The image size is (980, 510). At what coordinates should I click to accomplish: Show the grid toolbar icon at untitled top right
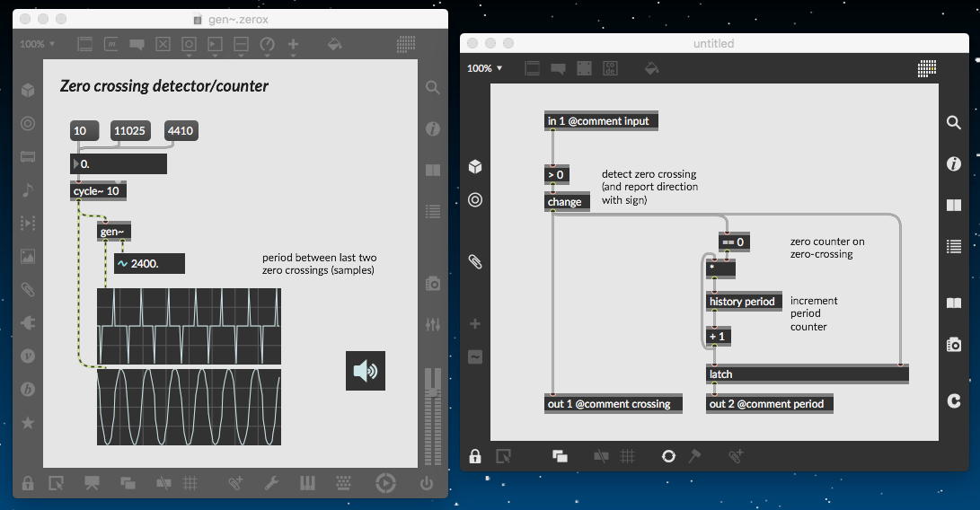[x=927, y=69]
